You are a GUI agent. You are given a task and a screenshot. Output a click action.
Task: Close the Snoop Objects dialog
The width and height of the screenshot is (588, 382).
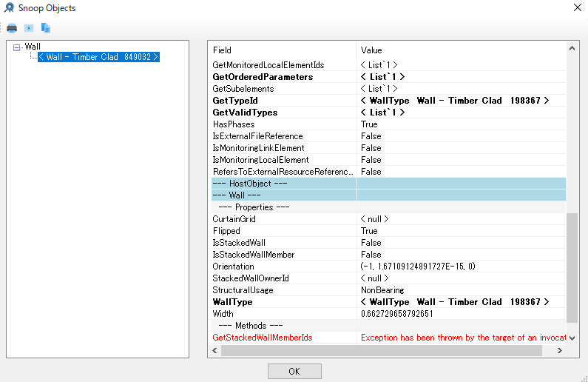coord(578,7)
